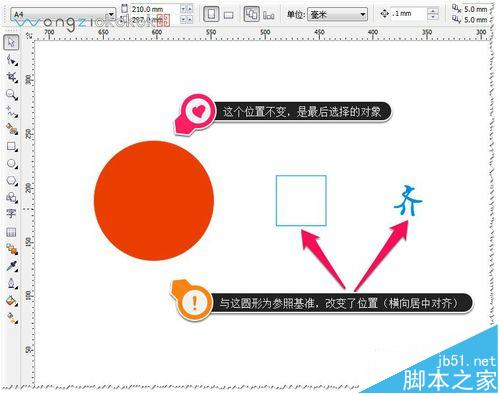Set page orientation to landscape
Screen dimensions: 500x395
click(229, 15)
